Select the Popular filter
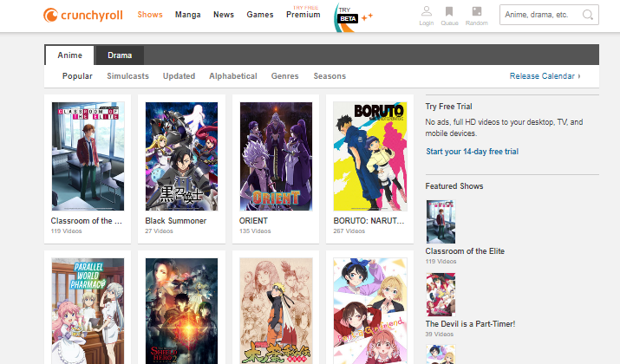Screen dimensions: 620x364 [x=77, y=76]
